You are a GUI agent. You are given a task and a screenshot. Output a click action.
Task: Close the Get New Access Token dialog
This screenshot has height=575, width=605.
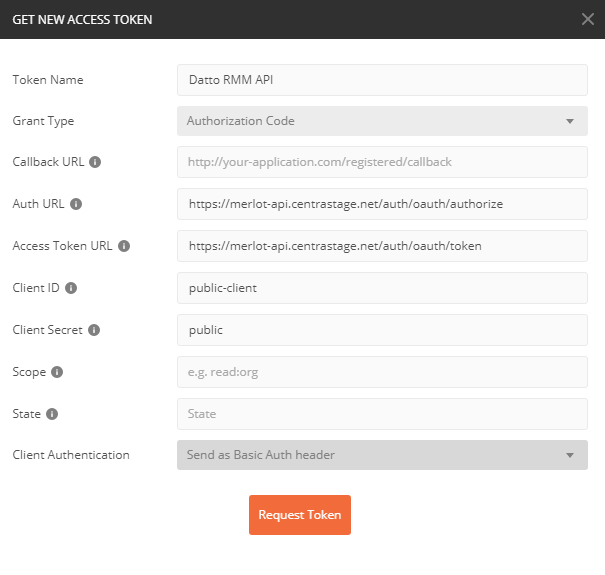pos(588,19)
